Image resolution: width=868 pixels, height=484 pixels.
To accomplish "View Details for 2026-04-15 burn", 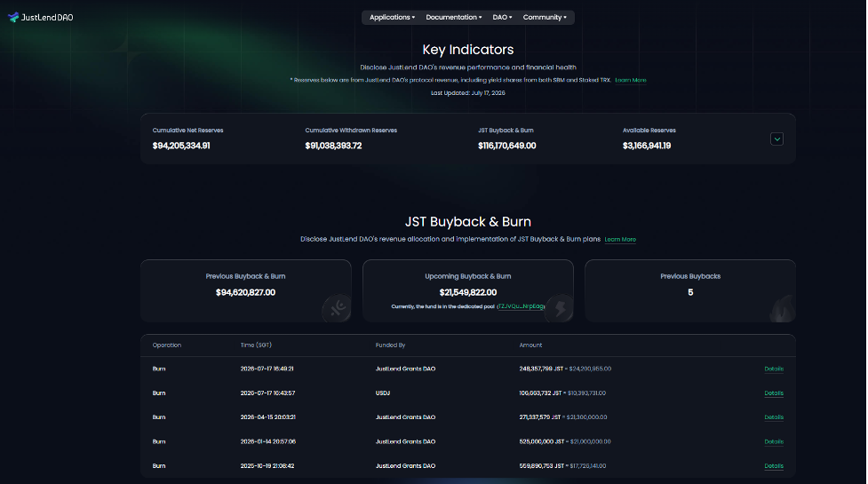I will tap(773, 417).
